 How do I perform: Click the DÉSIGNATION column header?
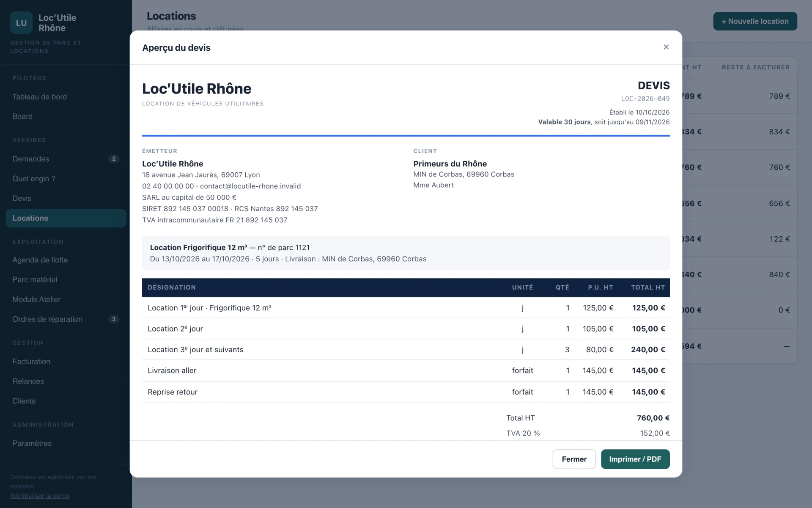(x=172, y=287)
